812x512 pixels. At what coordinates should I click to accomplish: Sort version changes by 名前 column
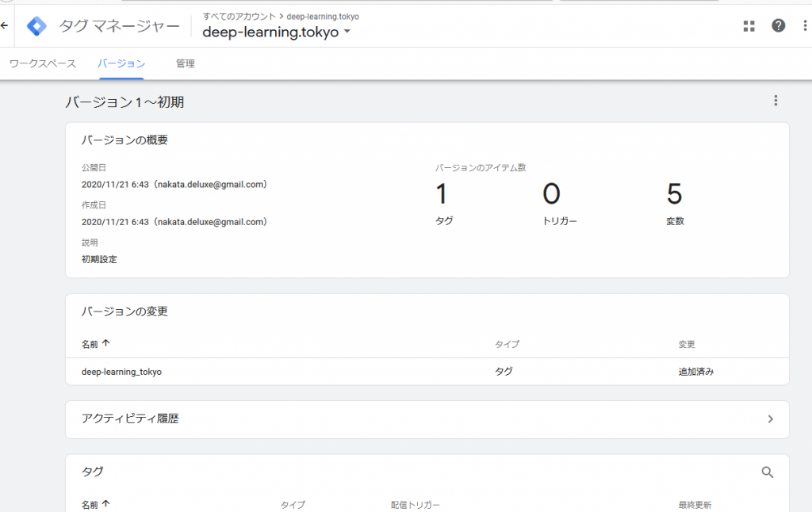[95, 344]
